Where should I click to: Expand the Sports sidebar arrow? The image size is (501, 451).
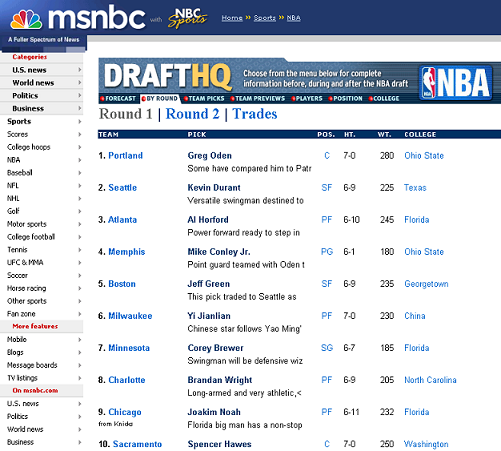point(80,121)
